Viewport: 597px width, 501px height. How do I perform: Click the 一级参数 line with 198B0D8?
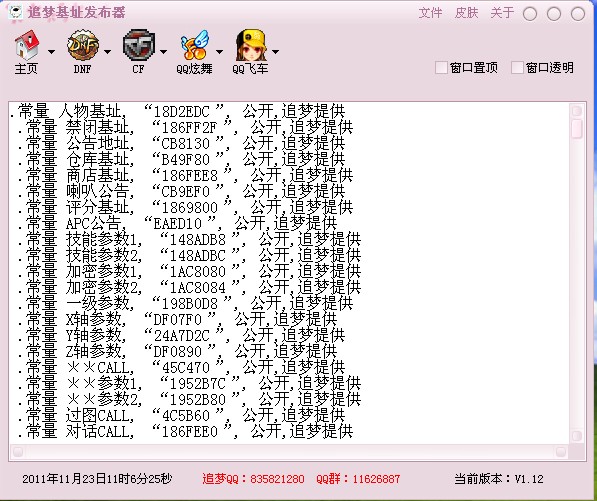(185, 303)
